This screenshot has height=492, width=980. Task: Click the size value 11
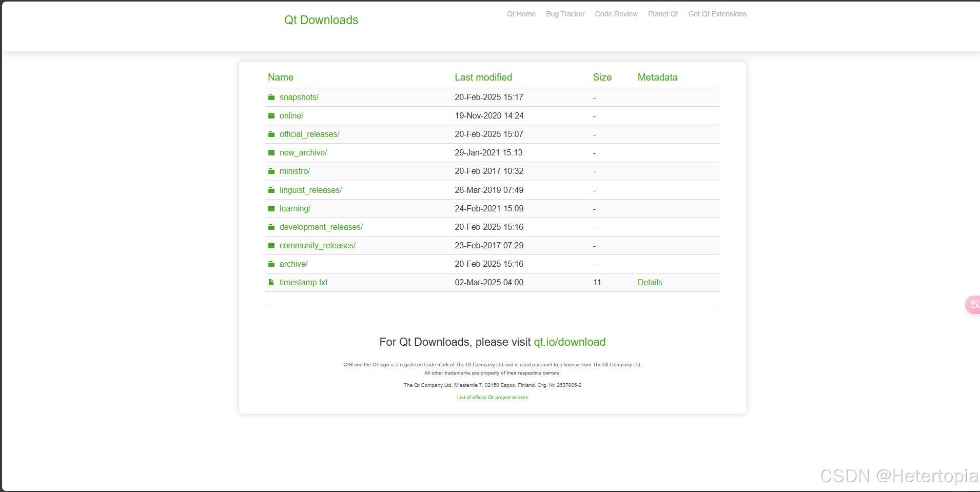[x=597, y=282]
